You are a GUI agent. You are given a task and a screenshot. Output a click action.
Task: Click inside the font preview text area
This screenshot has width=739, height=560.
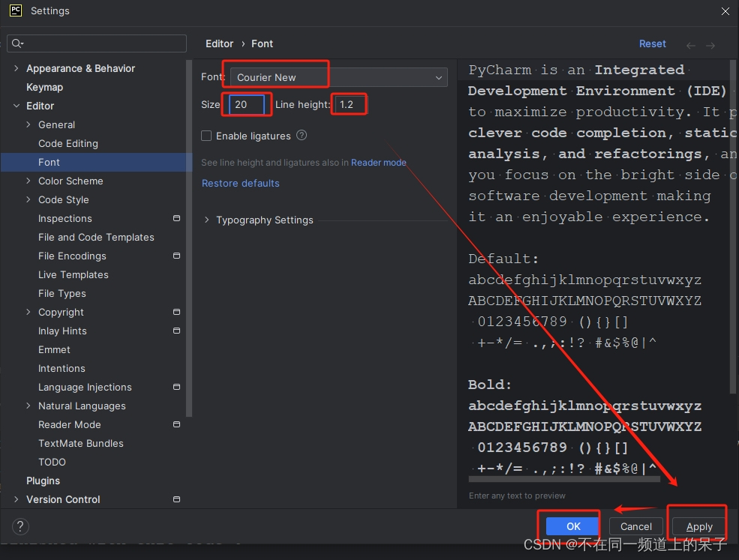594,268
